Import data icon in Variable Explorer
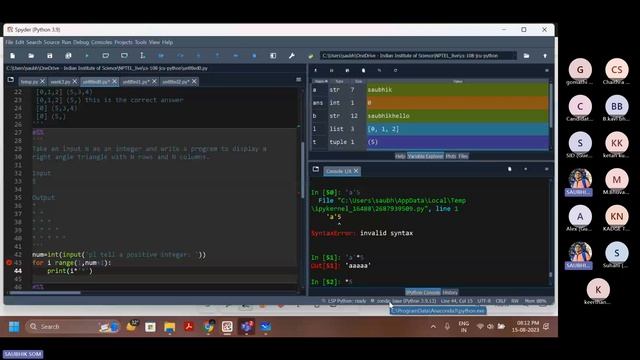The width and height of the screenshot is (640, 360). coord(316,70)
